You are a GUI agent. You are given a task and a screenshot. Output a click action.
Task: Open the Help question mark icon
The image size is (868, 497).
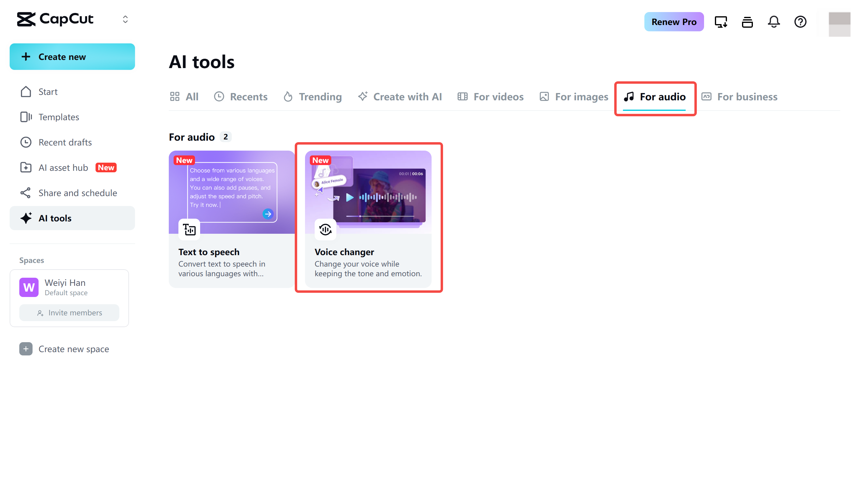click(800, 21)
